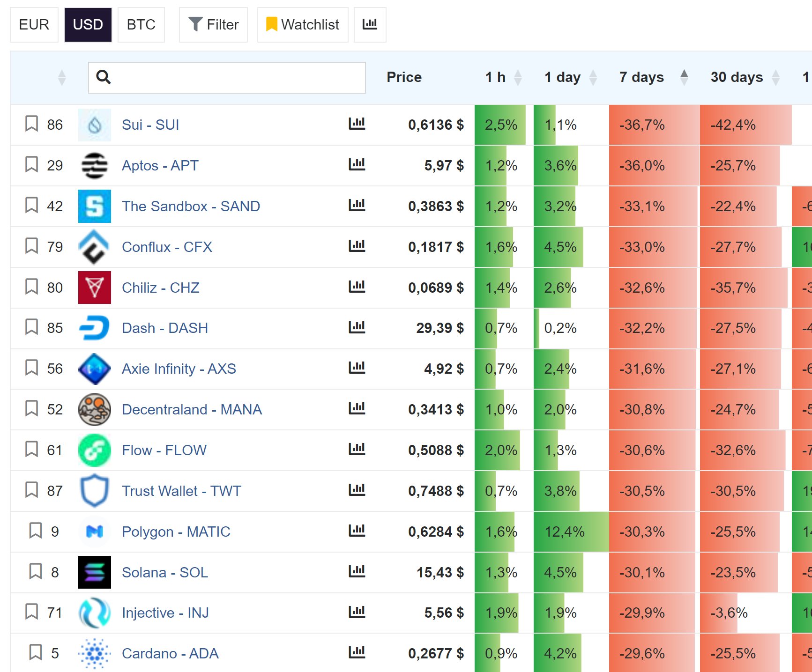
Task: Click the 12,4% 1 day cell for Polygon
Action: click(x=571, y=532)
